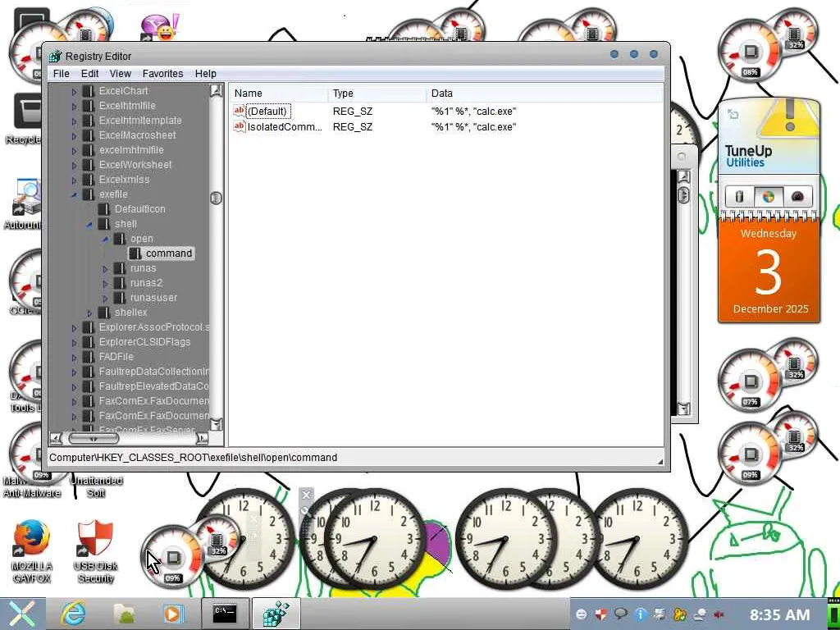Expand the runas key
Viewport: 840px width, 630px height.
click(x=106, y=268)
